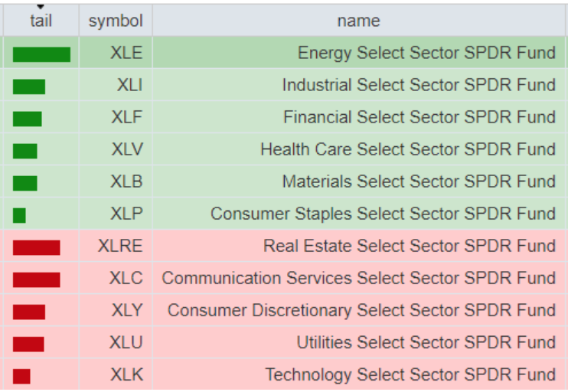Click the XLF symbol cell
Screen dimensions: 568x392
coord(126,117)
